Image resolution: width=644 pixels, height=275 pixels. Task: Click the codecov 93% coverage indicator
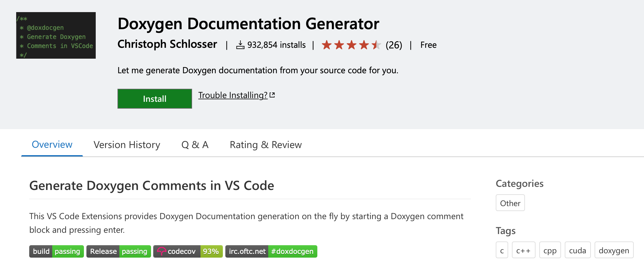click(210, 251)
